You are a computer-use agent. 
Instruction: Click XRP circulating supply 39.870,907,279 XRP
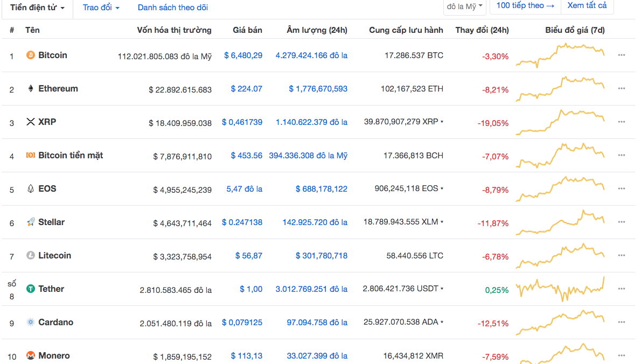click(401, 122)
